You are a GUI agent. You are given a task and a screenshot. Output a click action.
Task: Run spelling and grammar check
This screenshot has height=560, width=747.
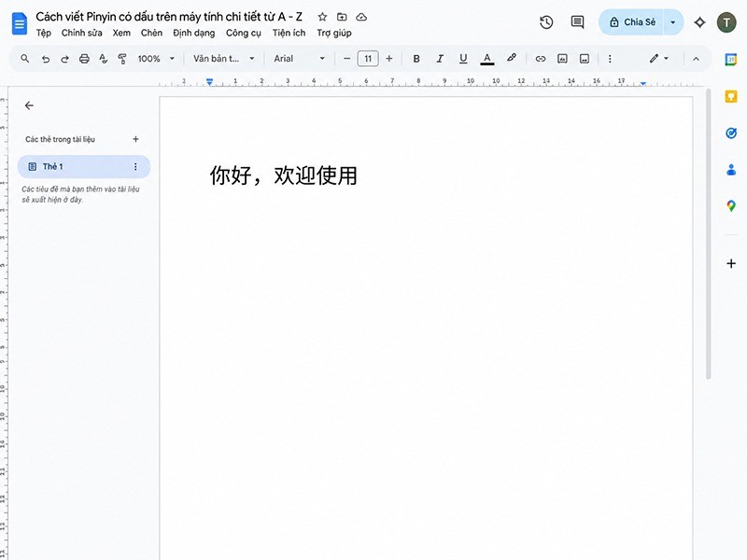(x=103, y=59)
